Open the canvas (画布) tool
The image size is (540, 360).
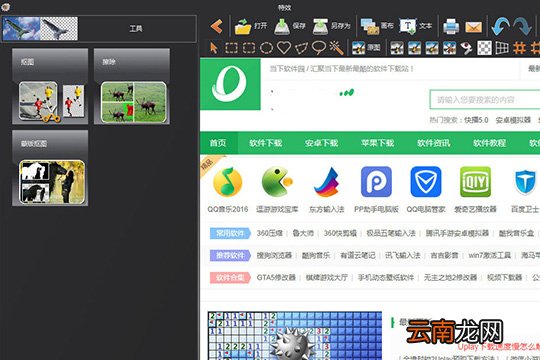click(377, 26)
